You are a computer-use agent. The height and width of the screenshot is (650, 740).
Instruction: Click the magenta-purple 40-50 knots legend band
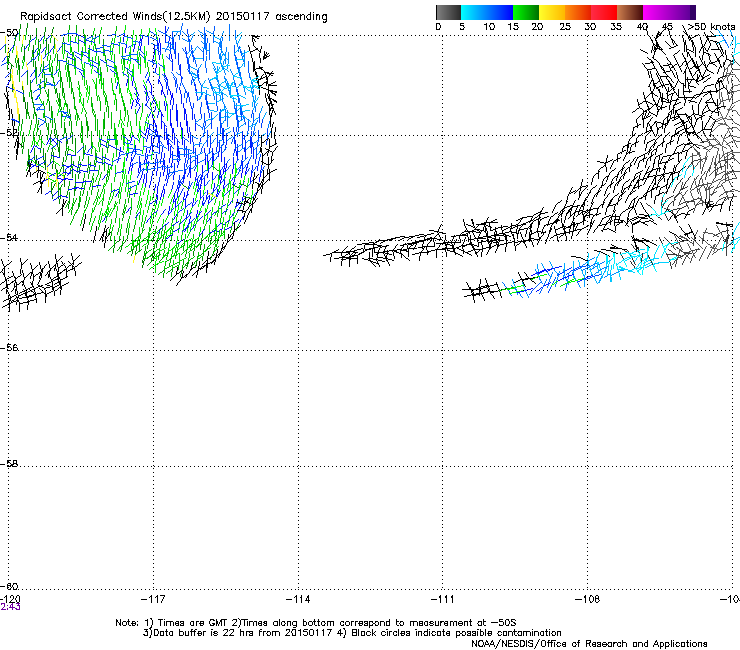669,12
